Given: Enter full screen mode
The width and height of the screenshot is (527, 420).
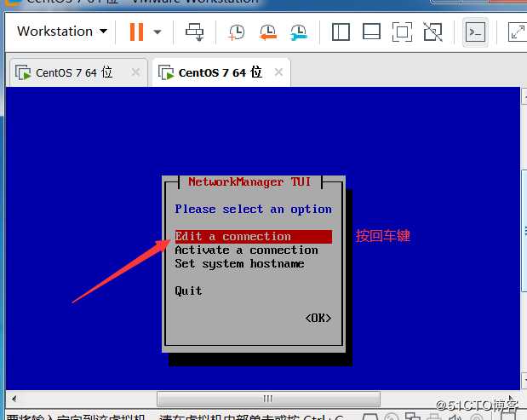Looking at the screenshot, I should (x=402, y=32).
